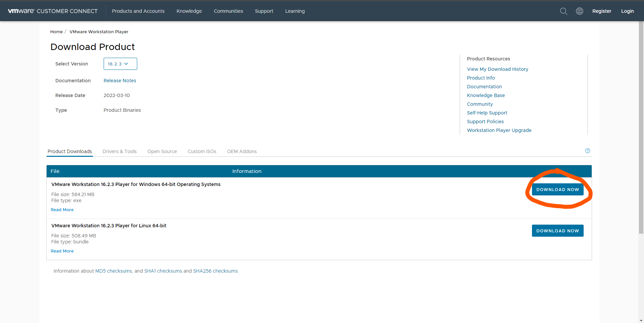Click VMware Workstation Player breadcrumb
Screen dimensions: 644x323
click(x=99, y=32)
